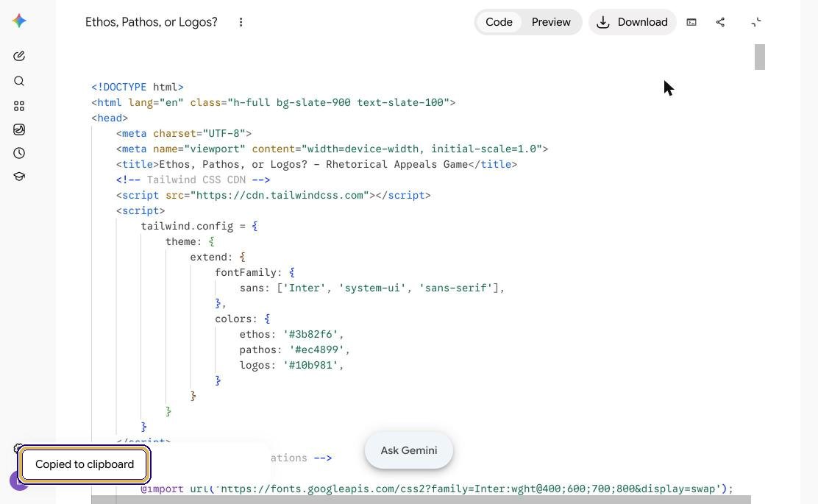Viewport: 818px width, 504px height.
Task: Switch to the Preview view
Action: tap(551, 22)
